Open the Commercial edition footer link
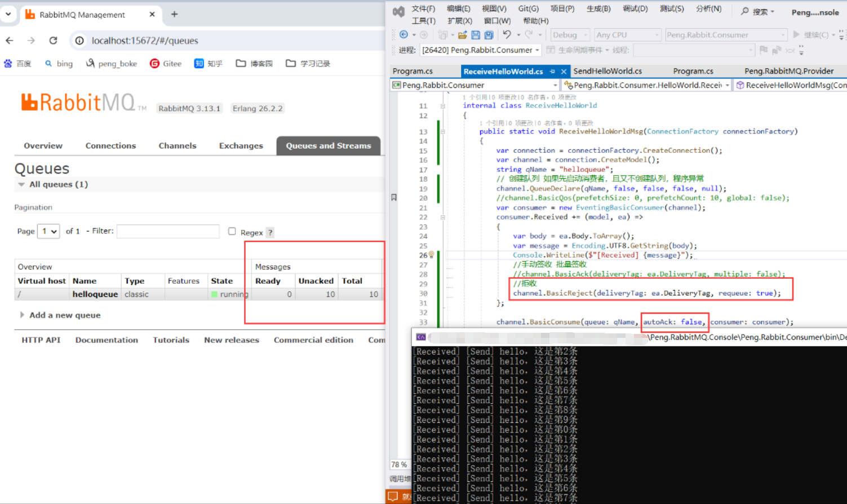This screenshot has height=504, width=847. [x=313, y=340]
